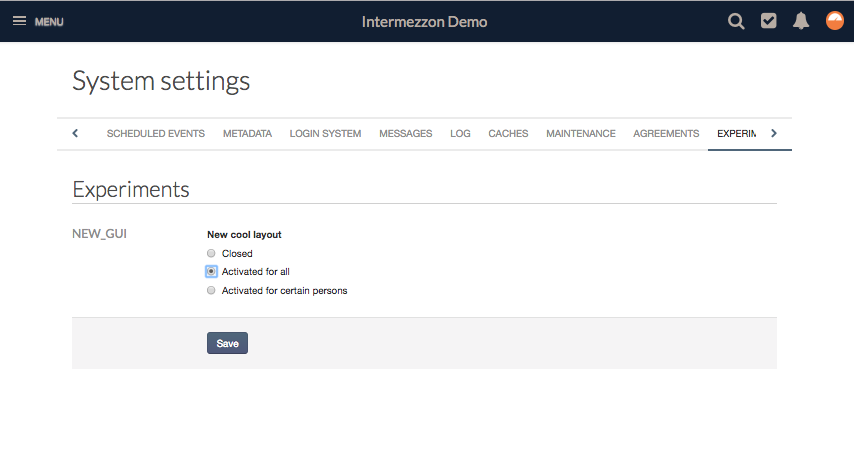Switch to the Scheduled Events tab
The width and height of the screenshot is (854, 473).
(156, 134)
